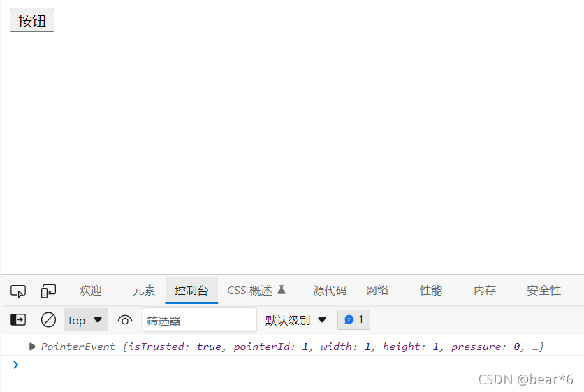This screenshot has width=584, height=392.
Task: Switch to the 源代码 tab
Action: point(330,290)
